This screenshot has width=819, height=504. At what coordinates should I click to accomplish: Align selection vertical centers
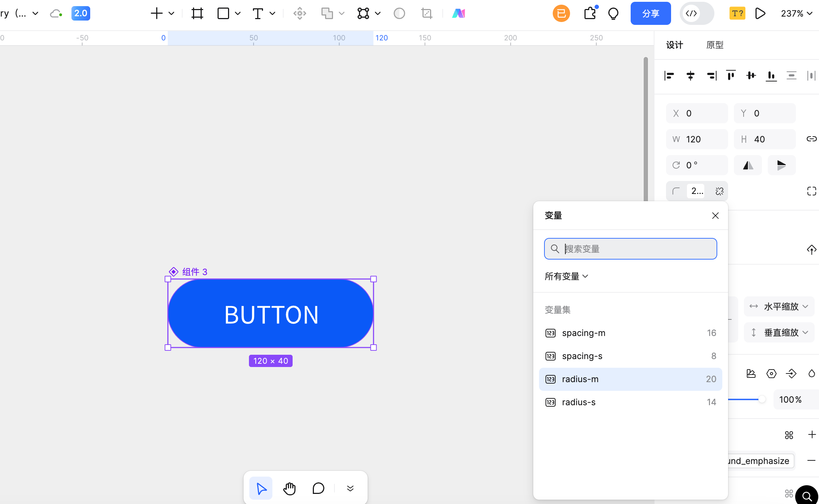751,75
